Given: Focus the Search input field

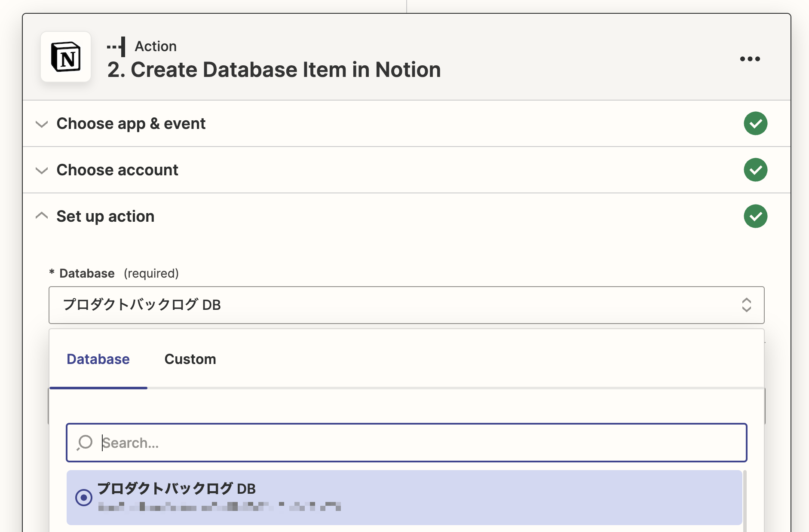Looking at the screenshot, I should 406,443.
